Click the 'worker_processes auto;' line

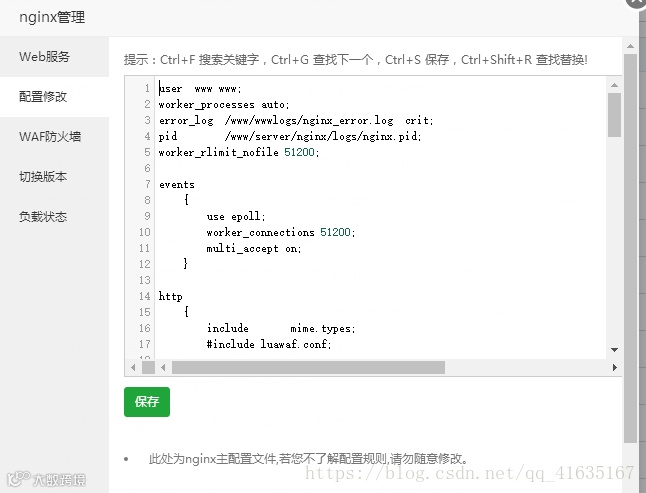pos(224,105)
